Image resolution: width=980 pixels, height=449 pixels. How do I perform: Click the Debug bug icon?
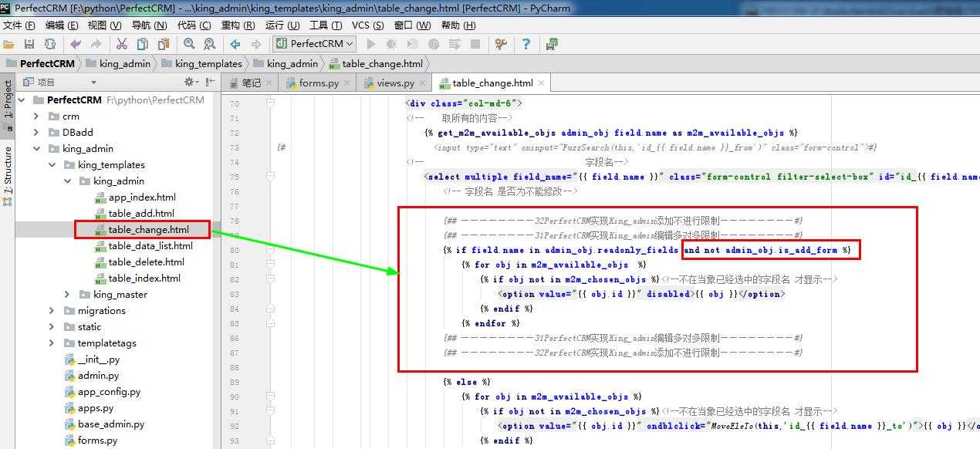pyautogui.click(x=392, y=44)
